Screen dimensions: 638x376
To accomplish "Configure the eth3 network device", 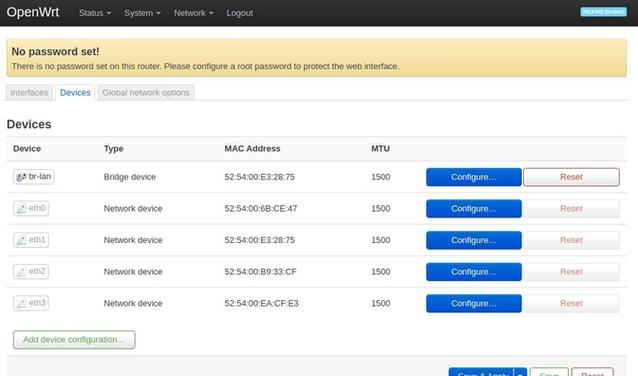I will tap(474, 304).
